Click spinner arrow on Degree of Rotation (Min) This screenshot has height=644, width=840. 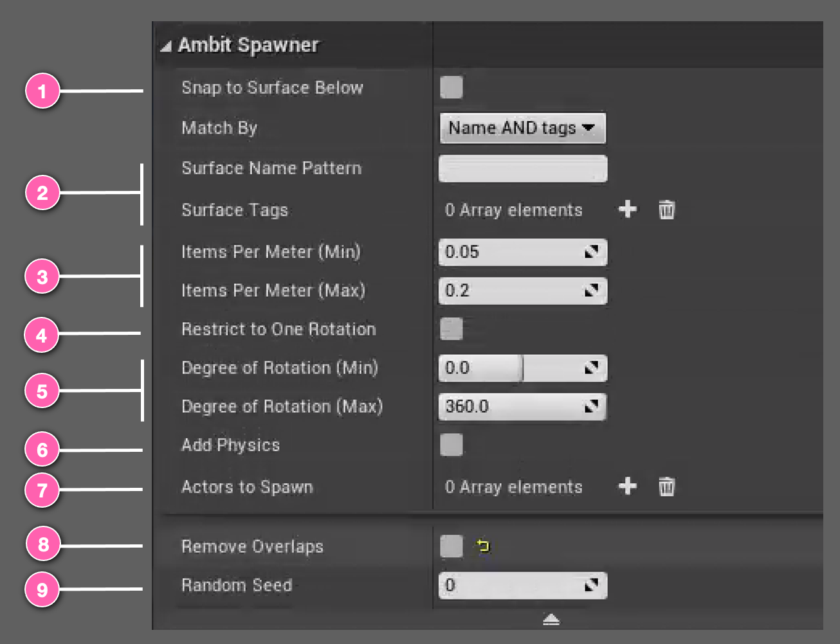pos(592,368)
